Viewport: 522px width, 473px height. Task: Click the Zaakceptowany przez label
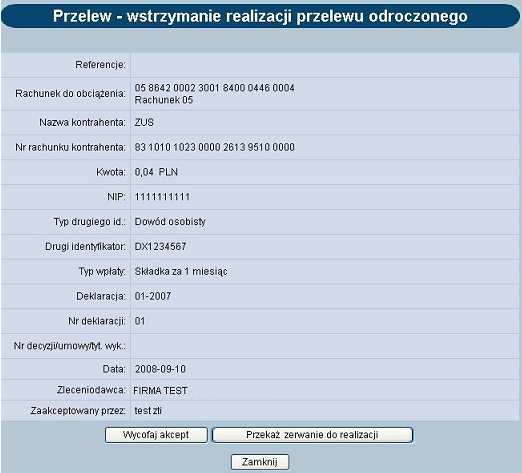click(x=78, y=411)
